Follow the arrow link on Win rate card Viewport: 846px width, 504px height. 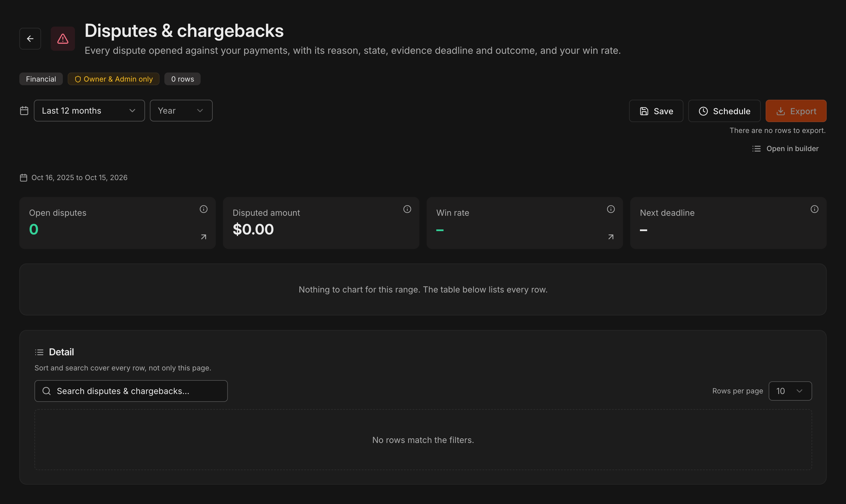coord(611,237)
